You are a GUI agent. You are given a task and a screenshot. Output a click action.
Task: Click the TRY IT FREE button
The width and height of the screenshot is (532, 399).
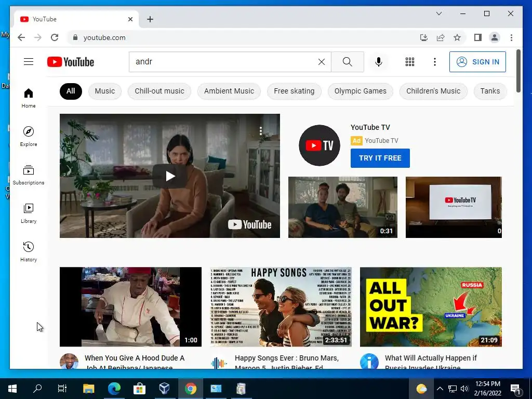click(x=380, y=158)
